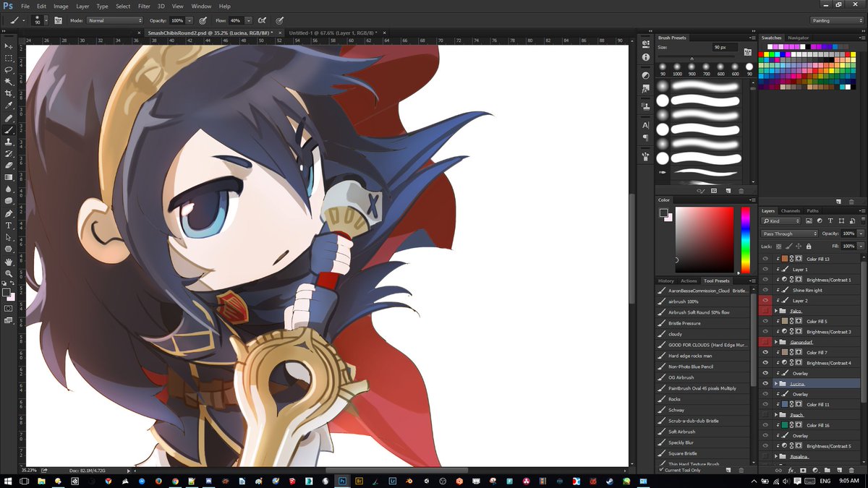This screenshot has height=488, width=868.
Task: Hide the Color Fill 13 layer
Action: pos(765,259)
